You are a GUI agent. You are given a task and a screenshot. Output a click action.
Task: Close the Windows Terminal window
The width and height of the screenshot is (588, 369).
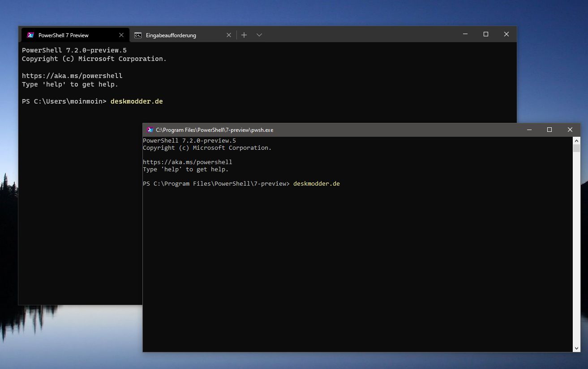[x=506, y=34]
